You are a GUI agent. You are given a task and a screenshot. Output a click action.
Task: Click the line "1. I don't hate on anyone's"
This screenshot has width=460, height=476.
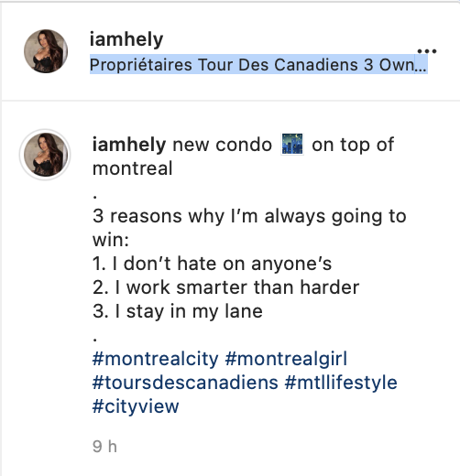212,264
